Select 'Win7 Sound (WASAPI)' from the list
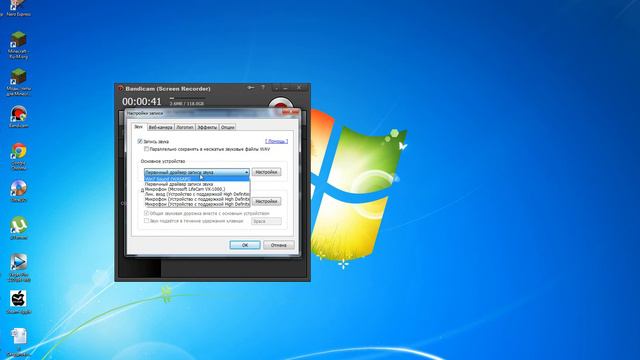Screen dimensions: 640x360 point(196,179)
